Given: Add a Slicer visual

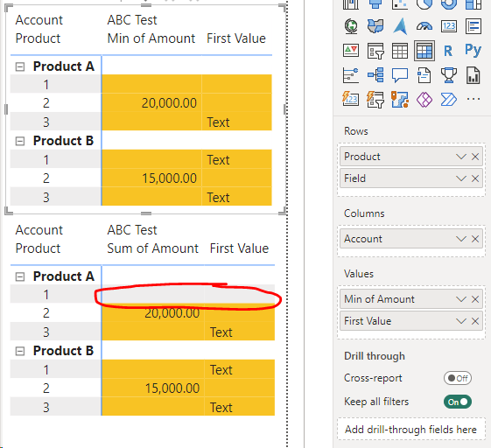Looking at the screenshot, I should pos(375,51).
